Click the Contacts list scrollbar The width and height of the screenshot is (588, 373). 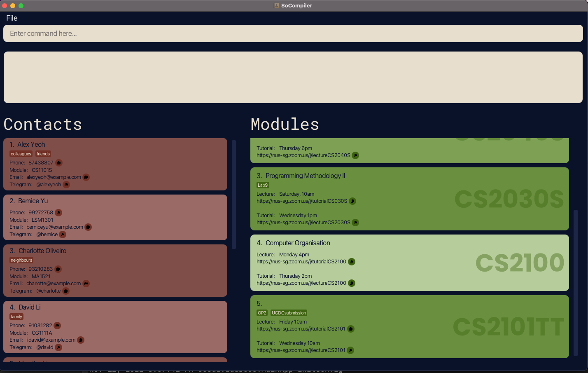click(234, 195)
